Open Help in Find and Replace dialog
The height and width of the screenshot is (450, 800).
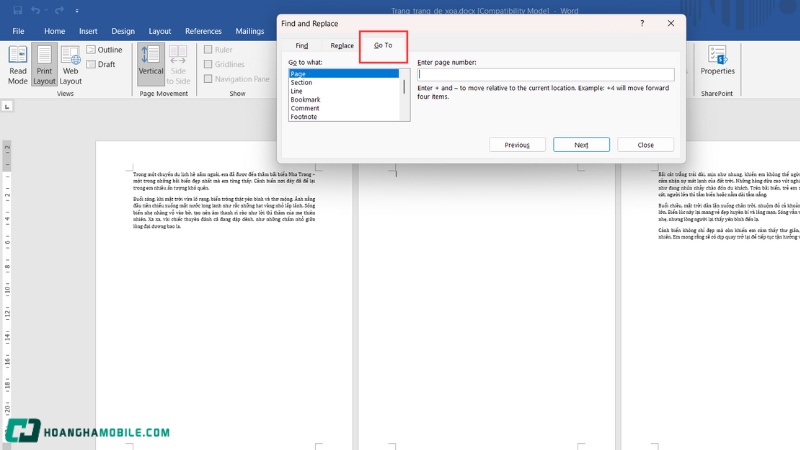coord(641,22)
